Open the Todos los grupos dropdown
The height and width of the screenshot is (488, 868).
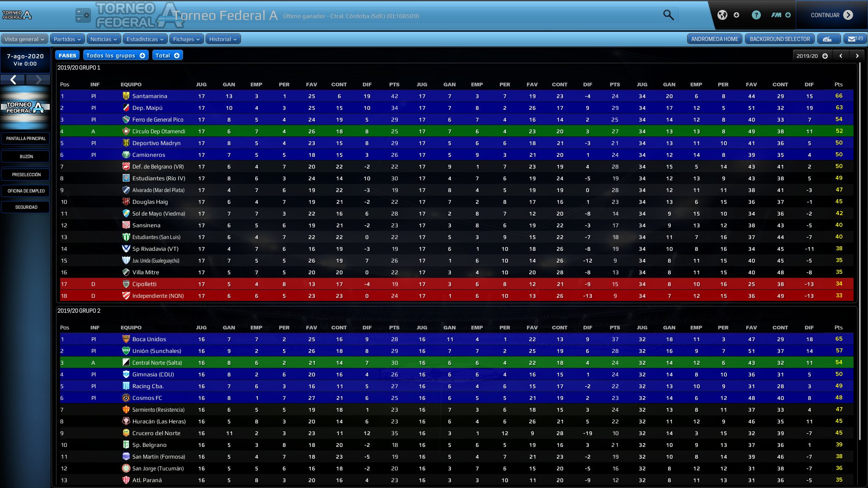116,55
